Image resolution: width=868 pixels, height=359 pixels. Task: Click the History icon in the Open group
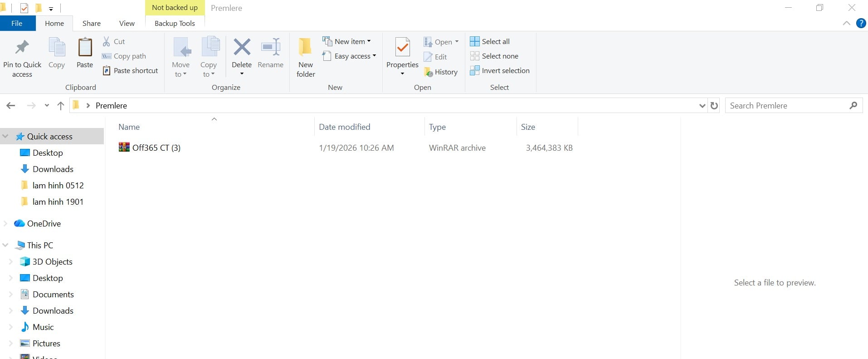pos(429,72)
